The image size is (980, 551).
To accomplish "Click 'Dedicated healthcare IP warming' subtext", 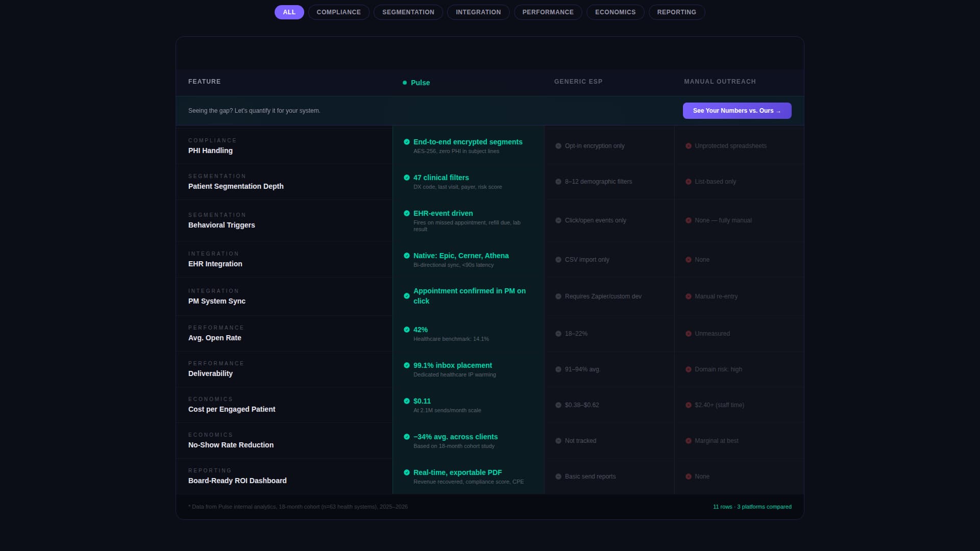I will click(x=455, y=374).
